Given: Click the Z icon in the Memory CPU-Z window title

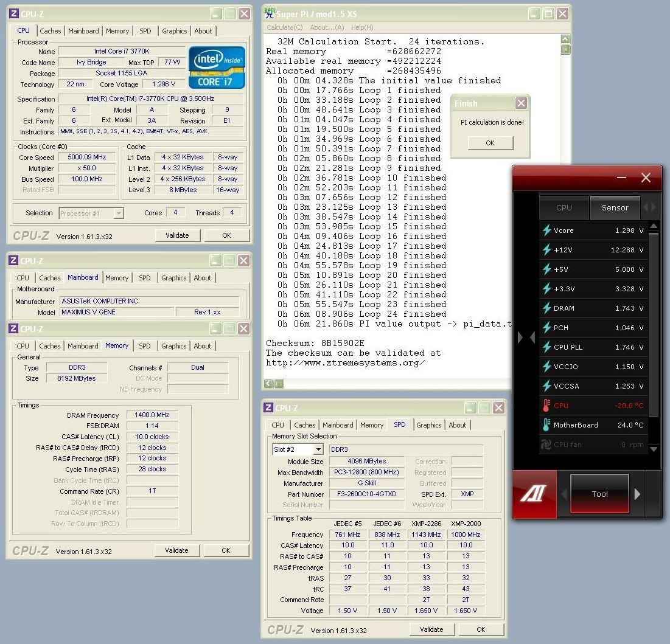Looking at the screenshot, I should coord(13,328).
